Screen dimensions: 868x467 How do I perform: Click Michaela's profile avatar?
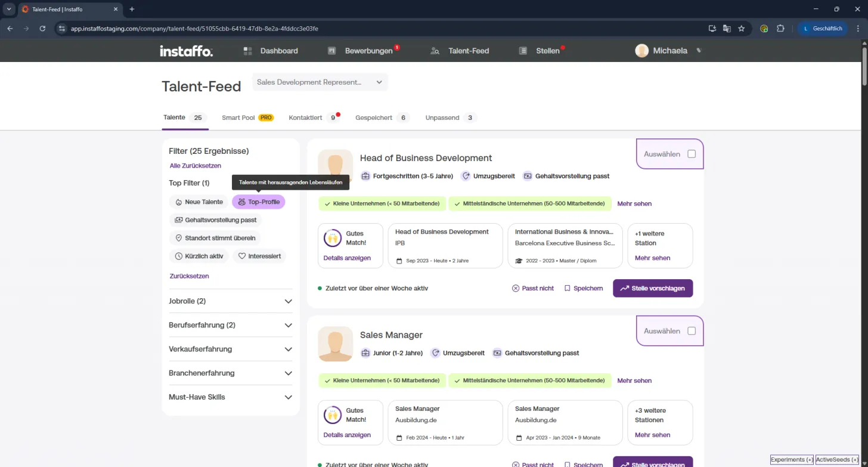pos(642,51)
